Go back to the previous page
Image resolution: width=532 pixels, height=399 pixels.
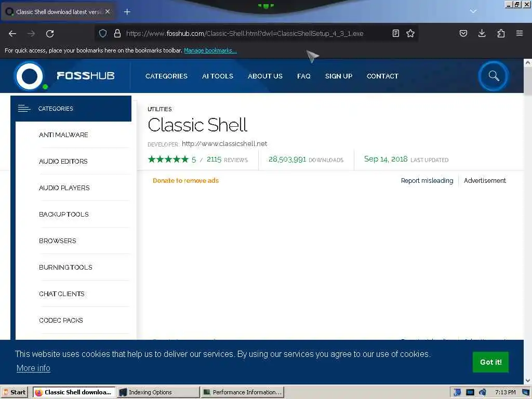12,34
